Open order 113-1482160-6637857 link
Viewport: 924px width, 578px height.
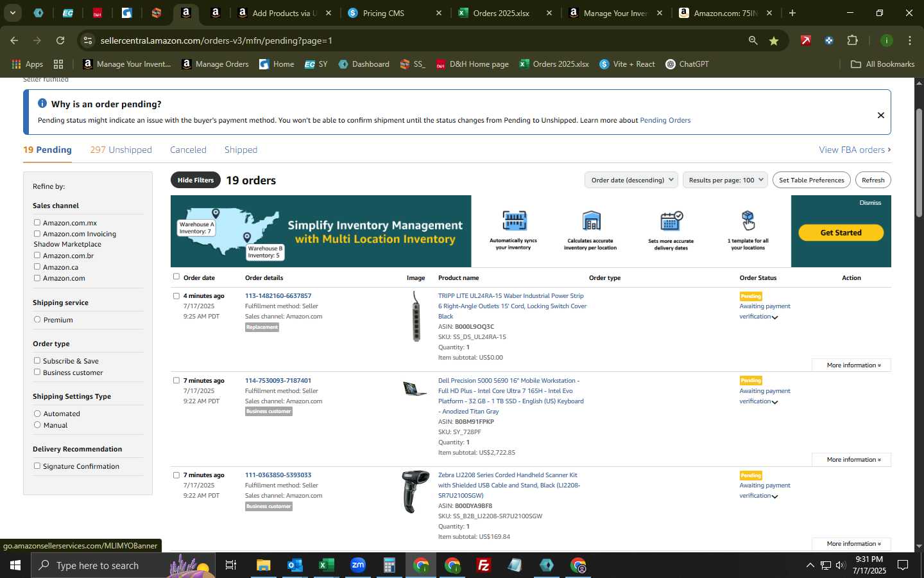278,296
